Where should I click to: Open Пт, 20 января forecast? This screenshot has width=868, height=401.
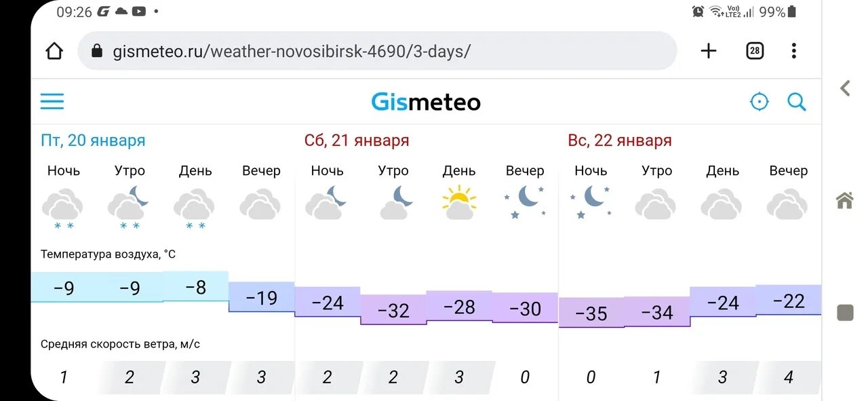[93, 140]
